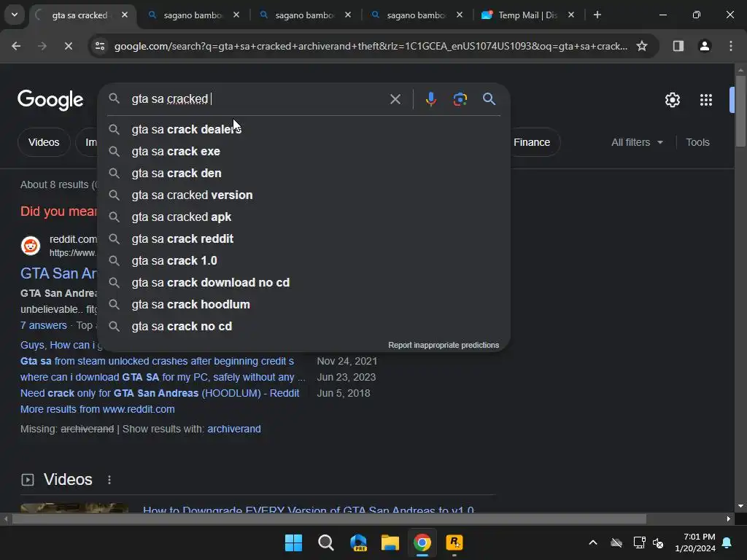Bookmark this page with the star icon

pos(642,46)
